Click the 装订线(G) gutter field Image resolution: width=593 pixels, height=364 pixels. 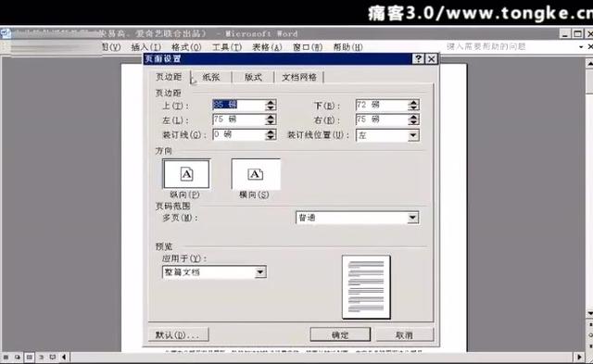coord(240,134)
